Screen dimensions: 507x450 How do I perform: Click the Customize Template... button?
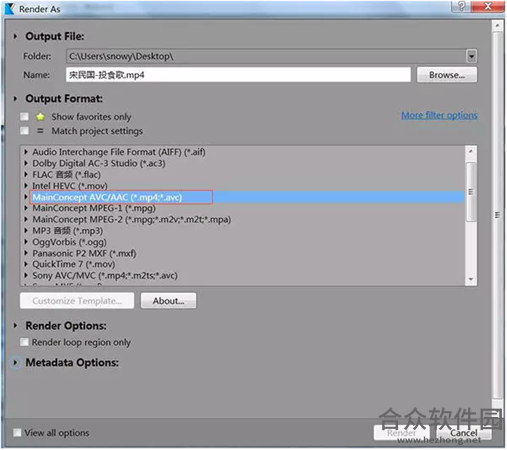tap(77, 301)
